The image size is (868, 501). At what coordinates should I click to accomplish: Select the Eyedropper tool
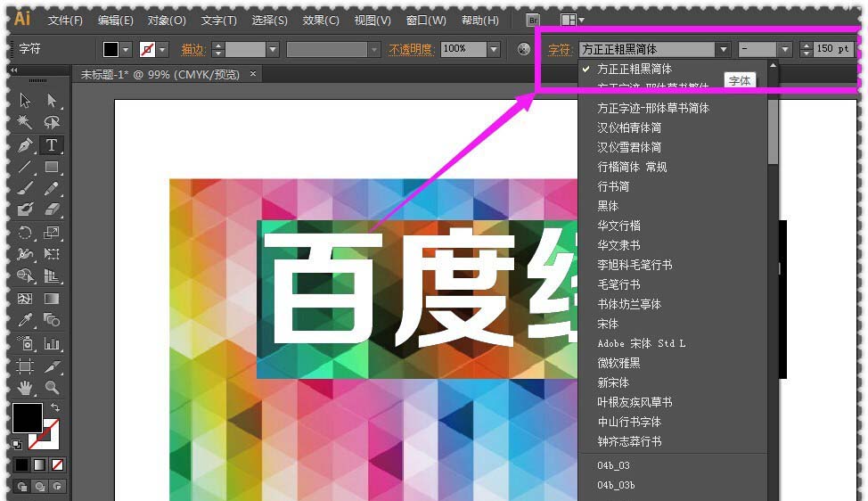pos(25,320)
